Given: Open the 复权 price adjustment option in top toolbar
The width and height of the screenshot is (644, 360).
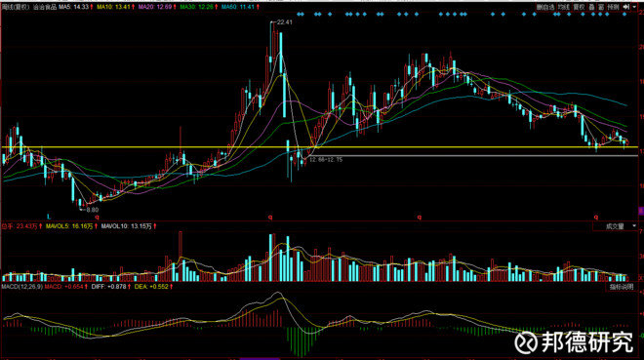Looking at the screenshot, I should click(x=579, y=7).
